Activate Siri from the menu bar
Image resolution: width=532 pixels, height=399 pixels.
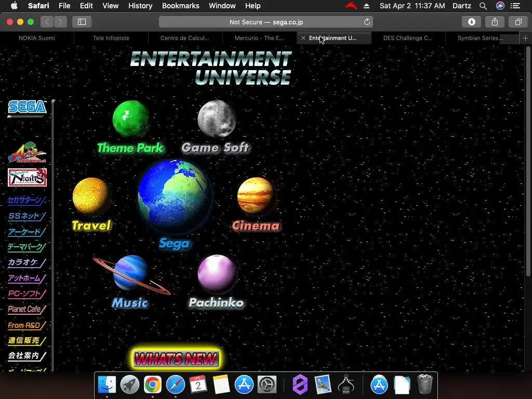click(x=500, y=6)
